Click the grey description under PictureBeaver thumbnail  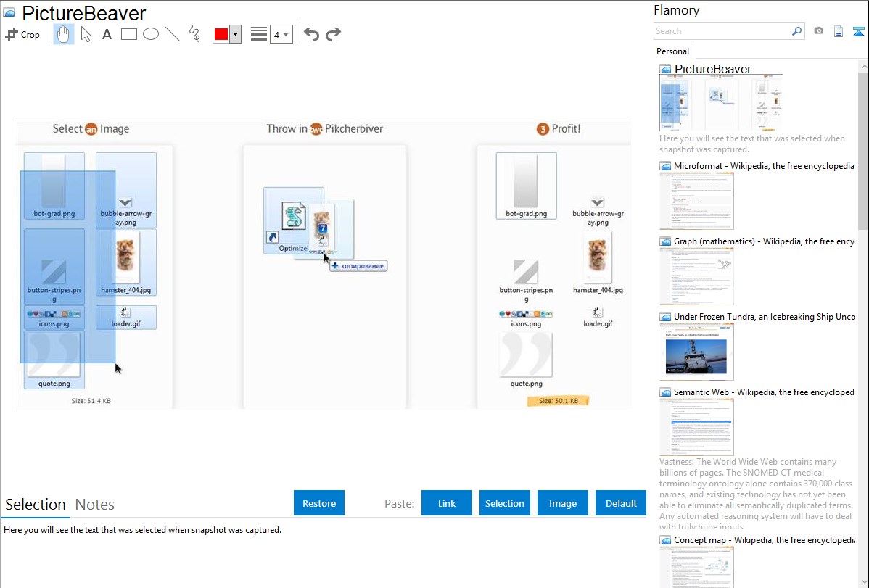point(752,144)
